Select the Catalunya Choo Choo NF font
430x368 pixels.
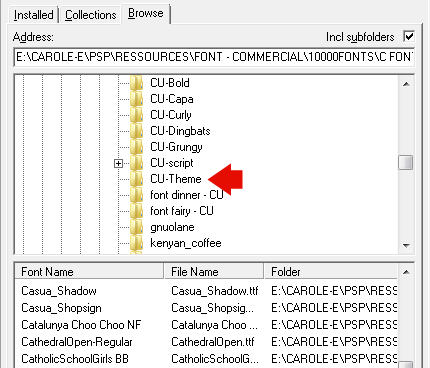[x=81, y=325]
